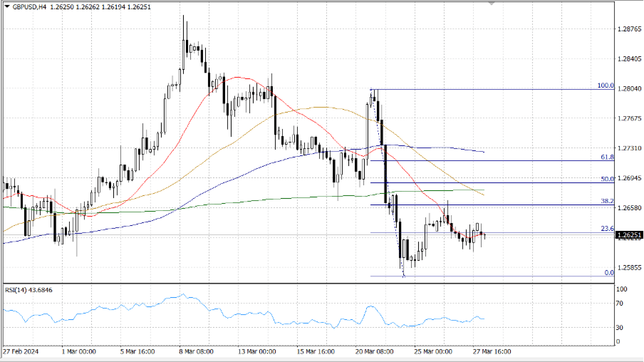Viewport: 644px width, 362px height.
Task: Click the 27 Mar 16:00 time label
Action: click(492, 351)
